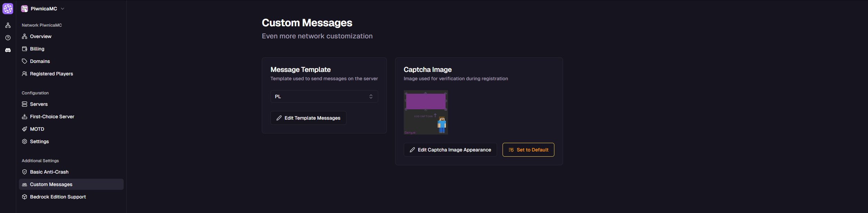Click Edit Captcha Image Appearance button
Viewport: 868px width, 213px height.
tap(450, 150)
